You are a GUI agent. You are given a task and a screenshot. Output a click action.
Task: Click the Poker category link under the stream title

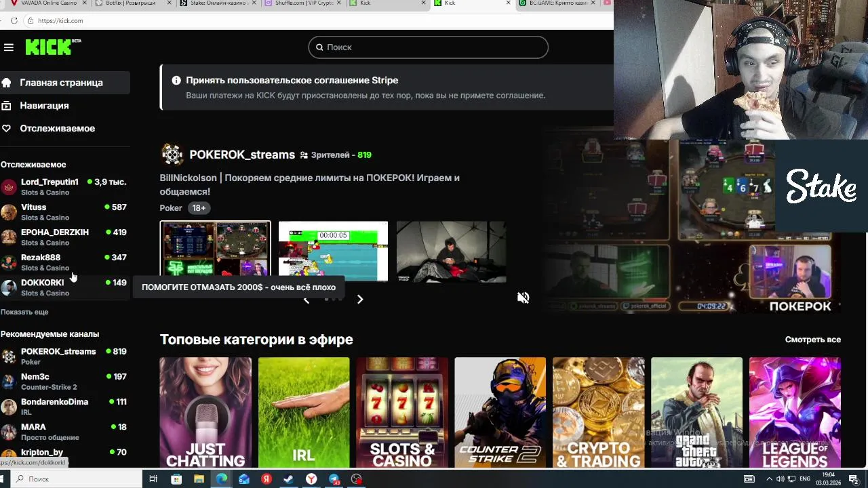[x=171, y=208]
